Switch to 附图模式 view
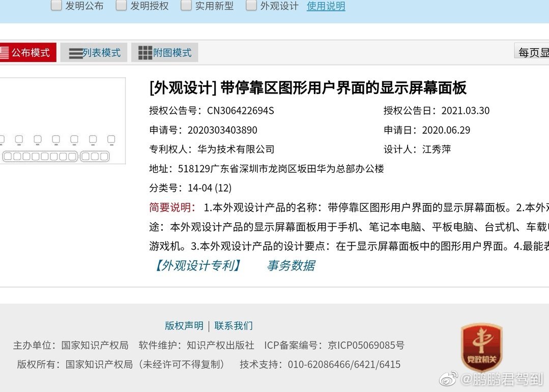The width and height of the screenshot is (549, 392). click(164, 52)
